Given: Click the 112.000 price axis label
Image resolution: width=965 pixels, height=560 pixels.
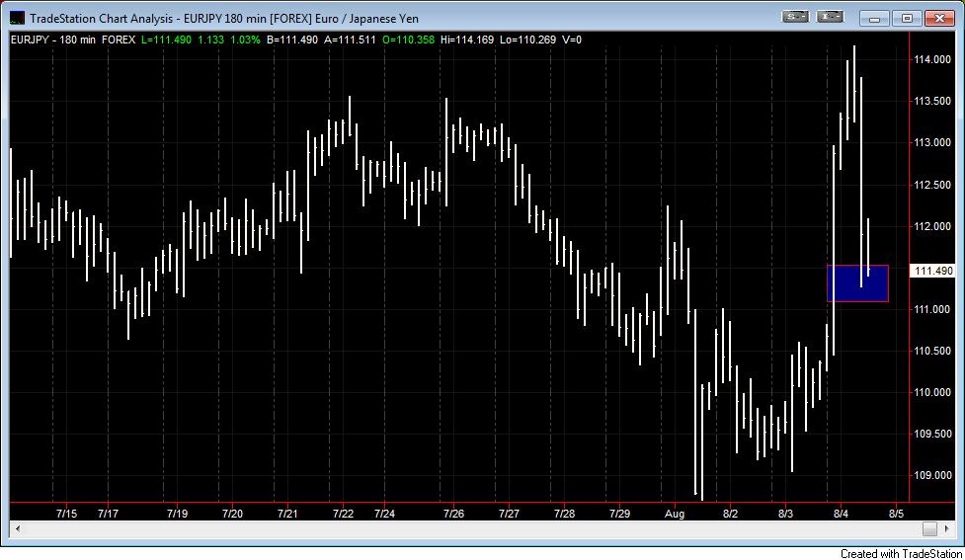Looking at the screenshot, I should pyautogui.click(x=932, y=226).
